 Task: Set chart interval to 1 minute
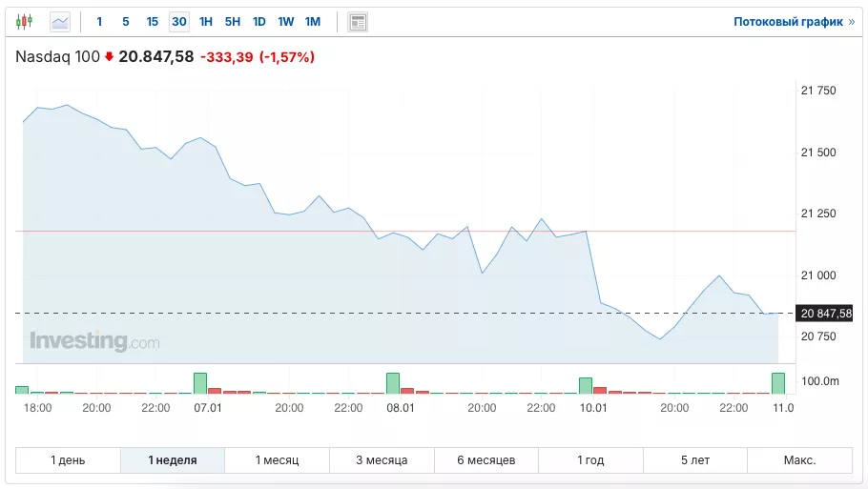coord(99,21)
